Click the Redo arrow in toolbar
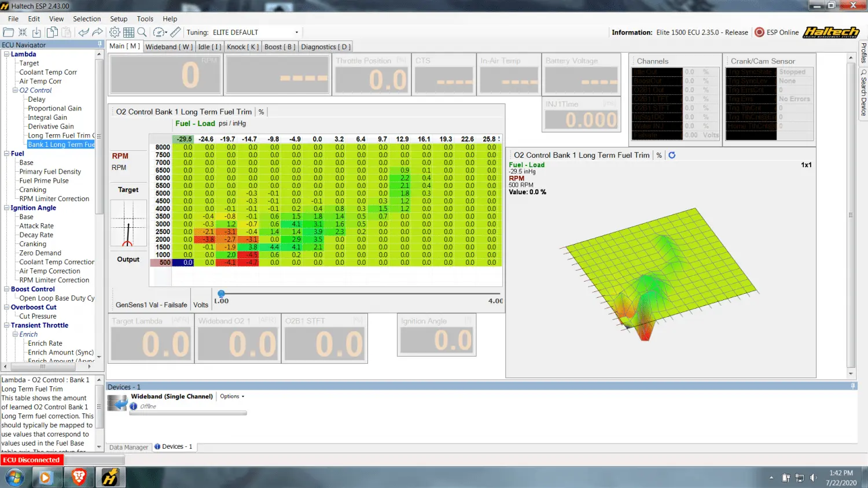 click(97, 32)
